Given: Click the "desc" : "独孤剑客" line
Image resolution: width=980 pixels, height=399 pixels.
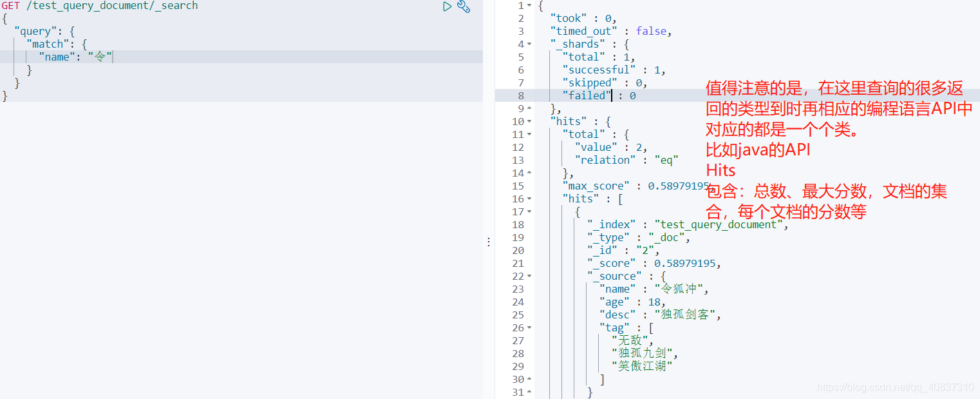Looking at the screenshot, I should pyautogui.click(x=660, y=315).
